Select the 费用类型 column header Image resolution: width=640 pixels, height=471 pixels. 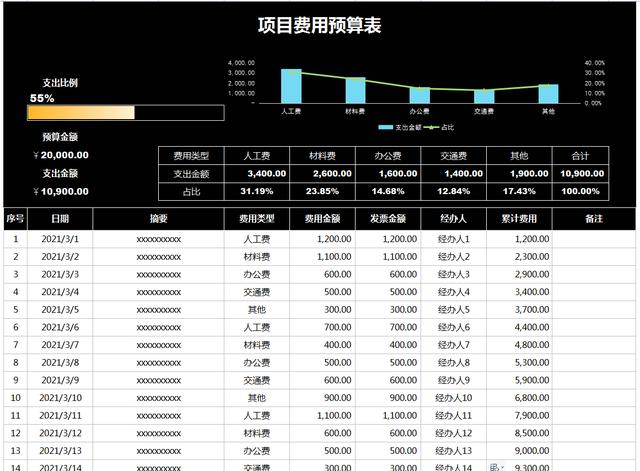pyautogui.click(x=258, y=219)
